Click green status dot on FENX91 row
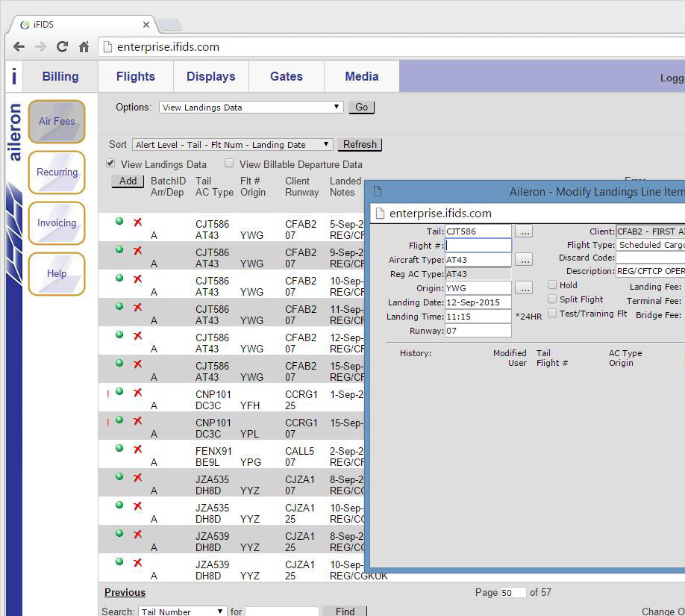The height and width of the screenshot is (616, 685). [119, 449]
